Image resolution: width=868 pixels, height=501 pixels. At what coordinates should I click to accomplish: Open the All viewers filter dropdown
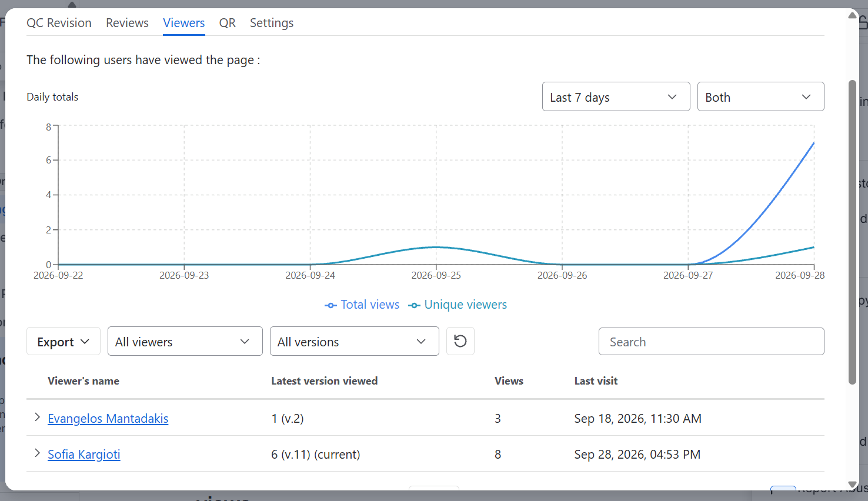(x=185, y=342)
